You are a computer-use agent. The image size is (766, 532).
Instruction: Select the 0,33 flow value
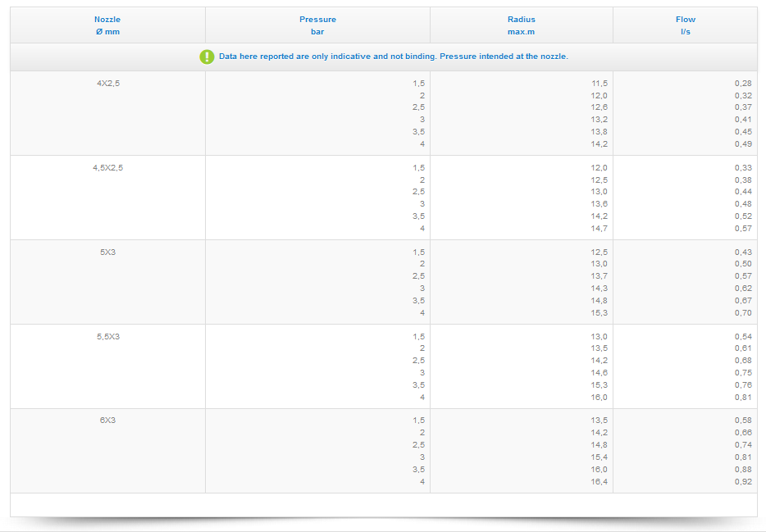[743, 168]
